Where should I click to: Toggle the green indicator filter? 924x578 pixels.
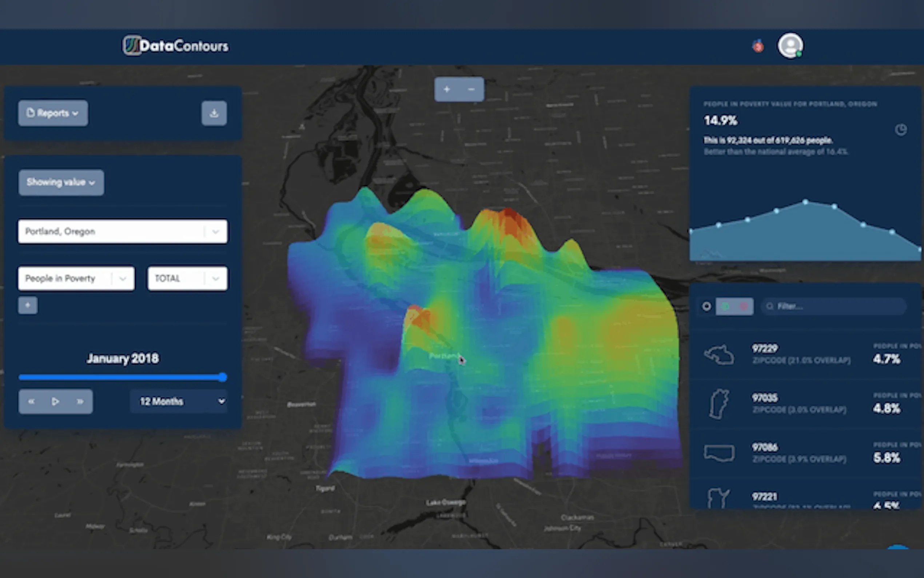725,306
